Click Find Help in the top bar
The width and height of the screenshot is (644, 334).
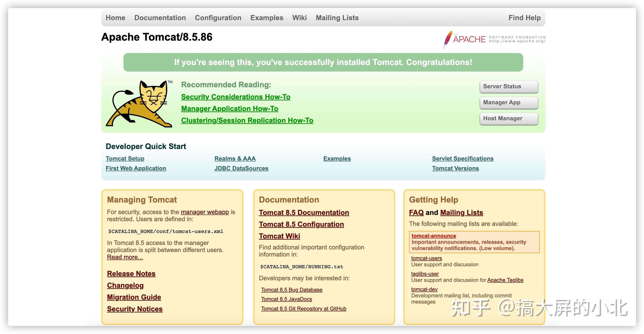525,18
